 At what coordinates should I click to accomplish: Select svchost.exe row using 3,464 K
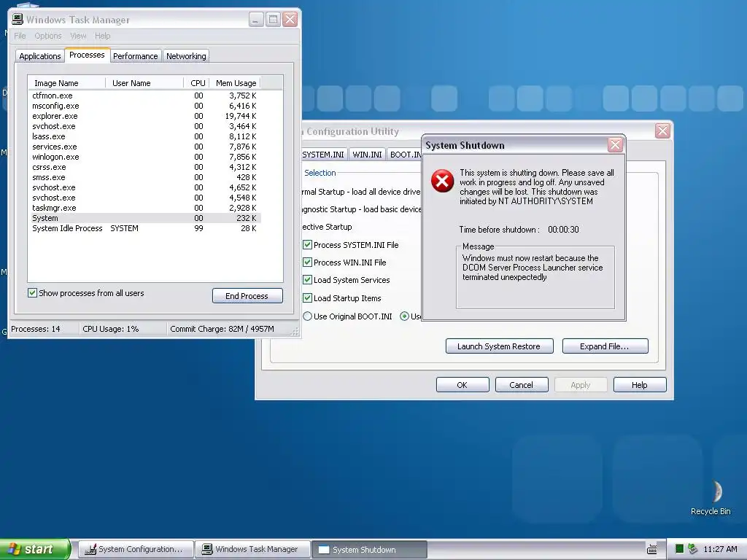click(144, 126)
